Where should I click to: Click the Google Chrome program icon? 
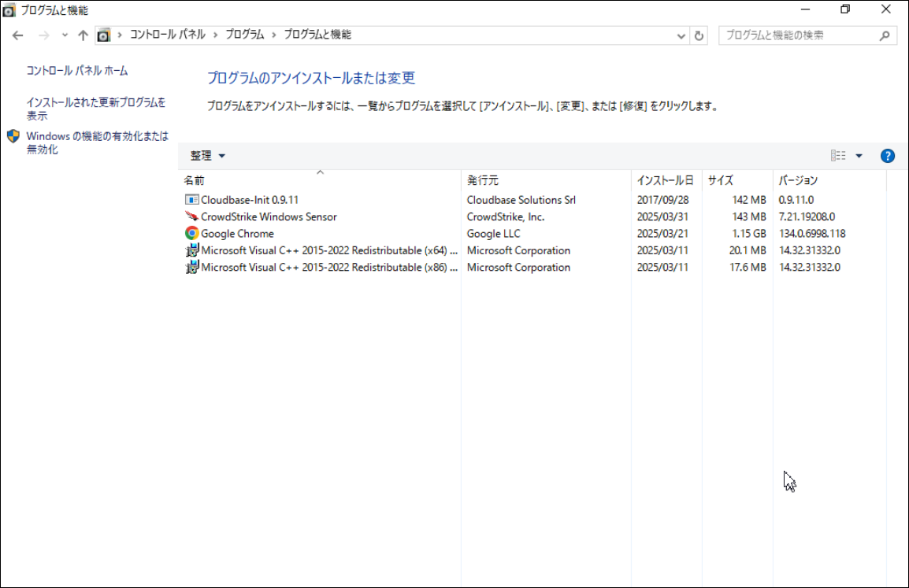click(191, 234)
